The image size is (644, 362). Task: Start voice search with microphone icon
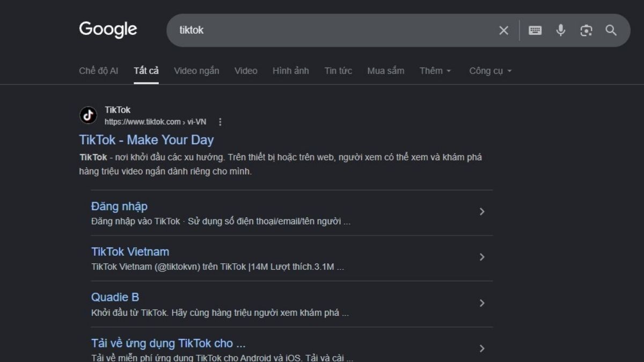[561, 31]
